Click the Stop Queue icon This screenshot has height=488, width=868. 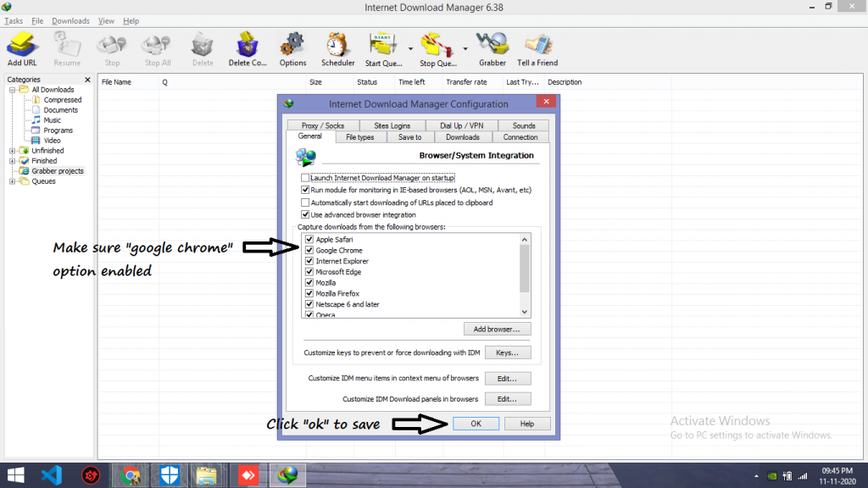point(438,48)
